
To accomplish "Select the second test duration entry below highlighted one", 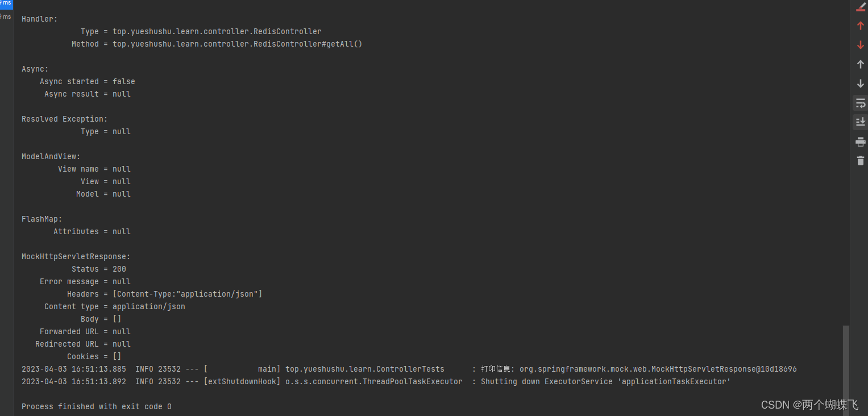I will coord(6,17).
